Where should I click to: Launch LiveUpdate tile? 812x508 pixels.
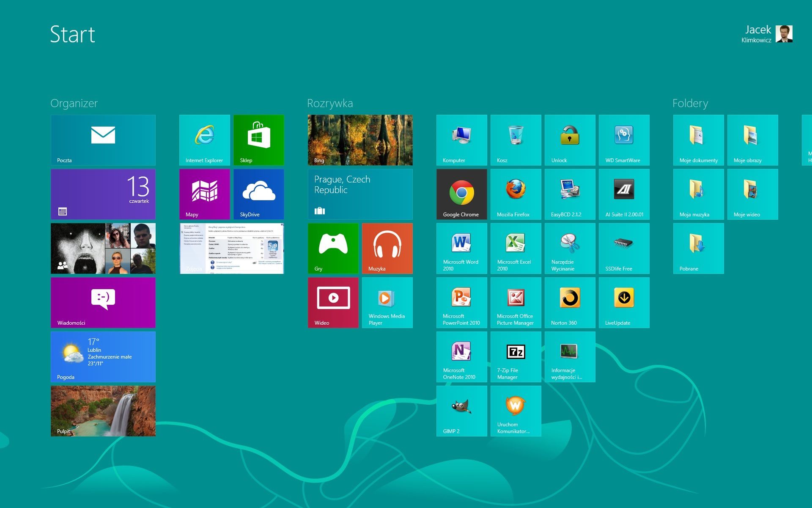click(x=624, y=303)
